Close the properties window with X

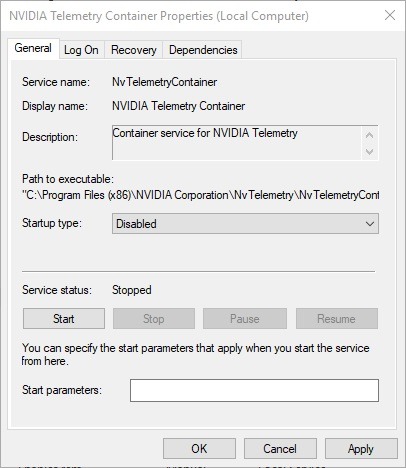point(390,15)
